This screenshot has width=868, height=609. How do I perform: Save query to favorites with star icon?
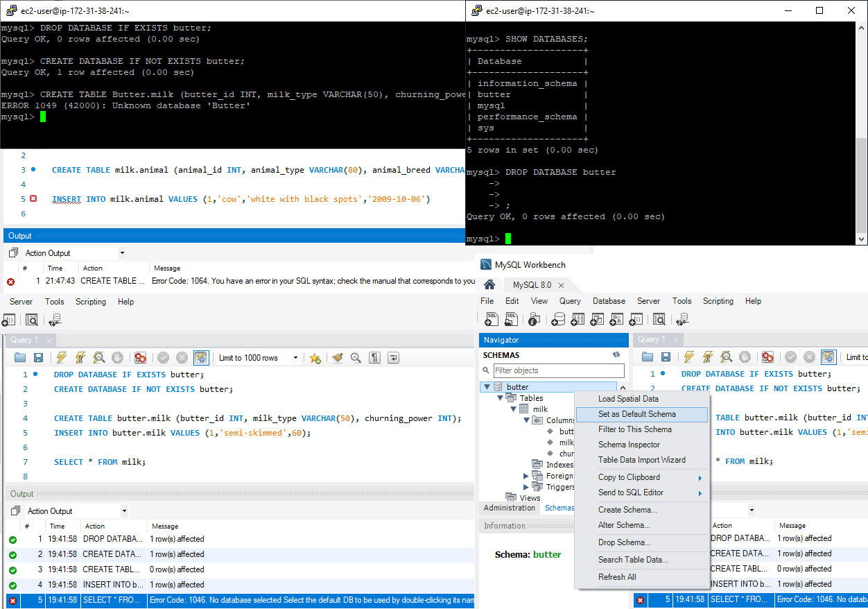(315, 358)
